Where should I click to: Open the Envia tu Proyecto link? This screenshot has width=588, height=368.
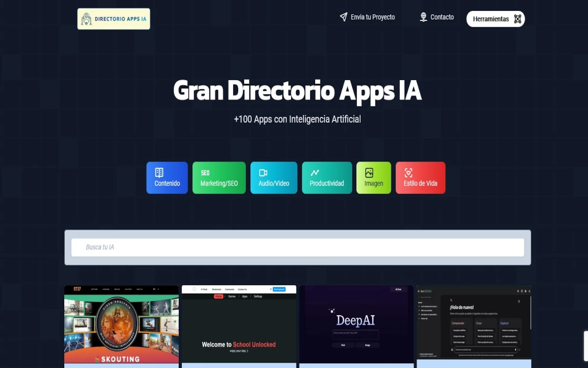[x=373, y=17]
